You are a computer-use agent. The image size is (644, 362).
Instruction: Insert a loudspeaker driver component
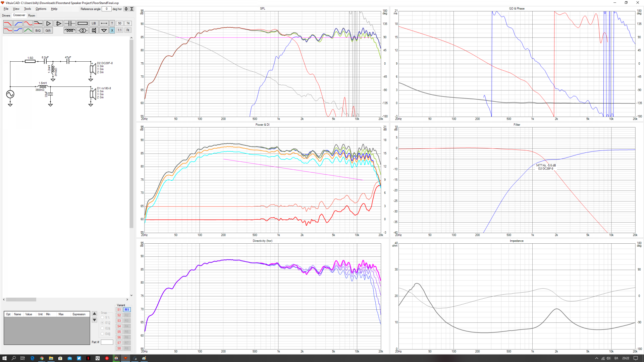[94, 31]
